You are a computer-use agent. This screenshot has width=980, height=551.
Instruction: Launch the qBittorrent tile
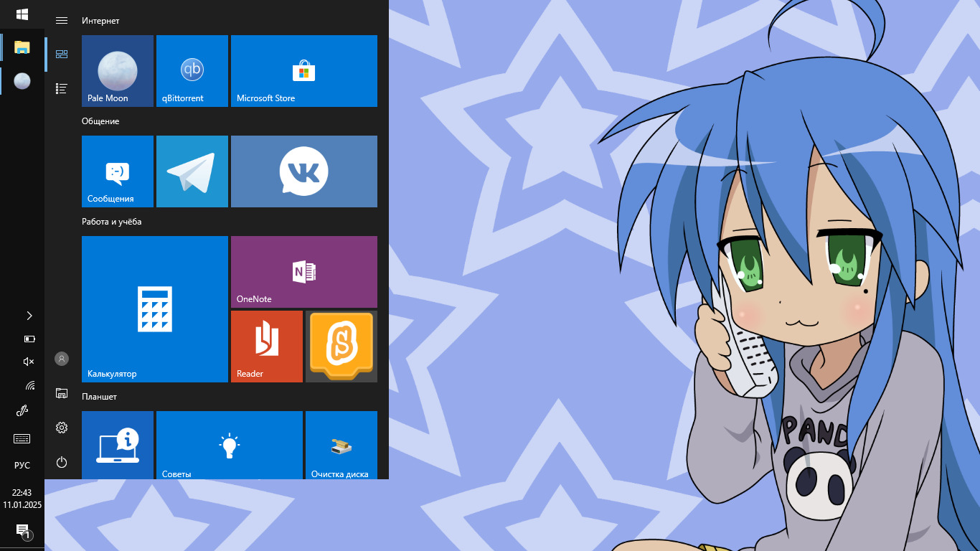coord(192,71)
